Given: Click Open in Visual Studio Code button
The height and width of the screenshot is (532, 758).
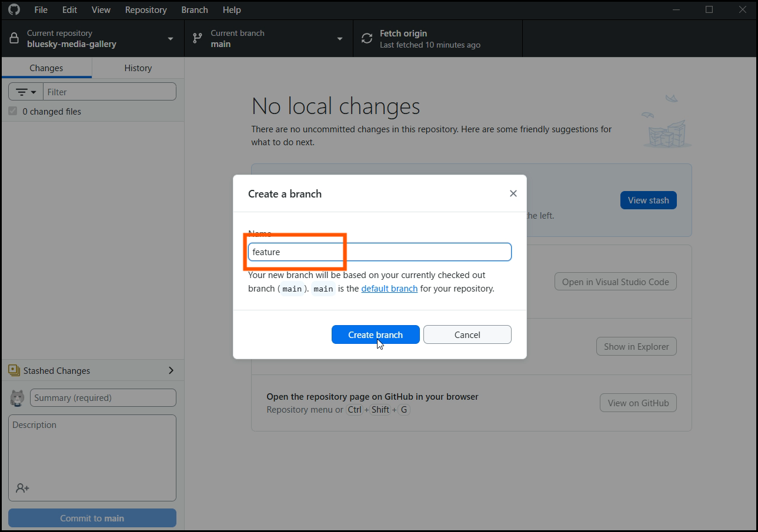Looking at the screenshot, I should click(616, 282).
